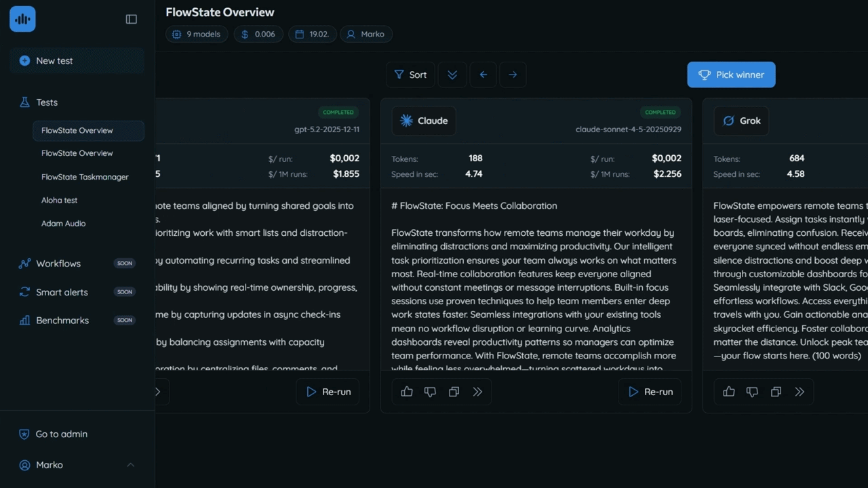Click the double-chevron collapse-all control near Sort
The image size is (868, 488).
point(452,75)
